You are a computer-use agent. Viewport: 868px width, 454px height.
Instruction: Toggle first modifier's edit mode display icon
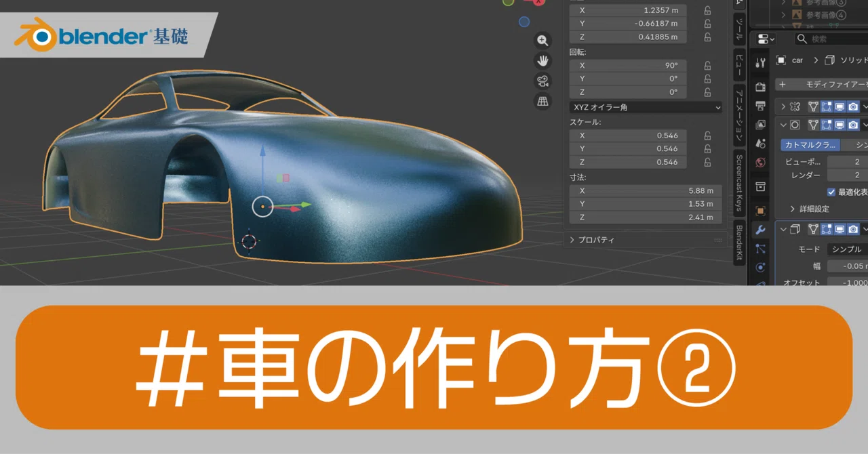[826, 106]
